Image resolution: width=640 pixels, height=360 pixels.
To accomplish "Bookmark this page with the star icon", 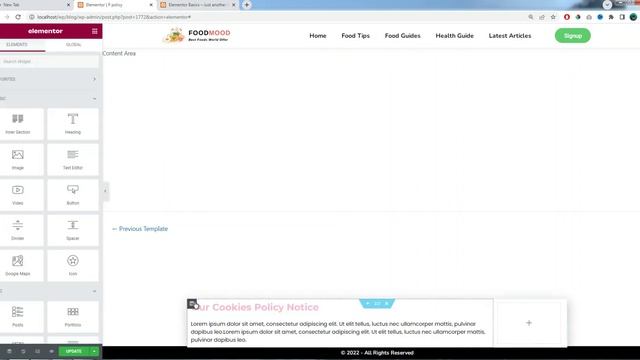I will point(553,17).
